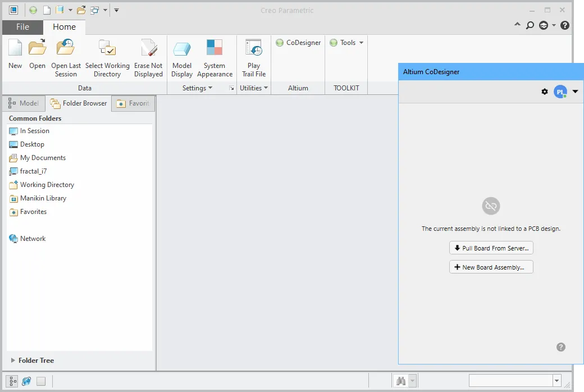
Task: Open Network location
Action: [27, 239]
